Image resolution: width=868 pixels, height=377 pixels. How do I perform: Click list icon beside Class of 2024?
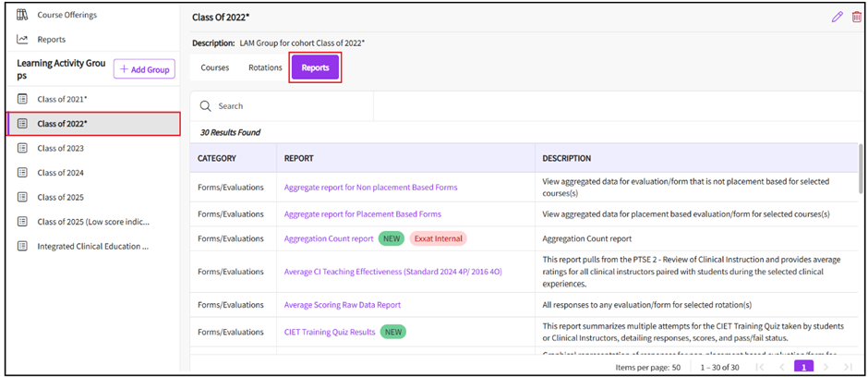[22, 173]
